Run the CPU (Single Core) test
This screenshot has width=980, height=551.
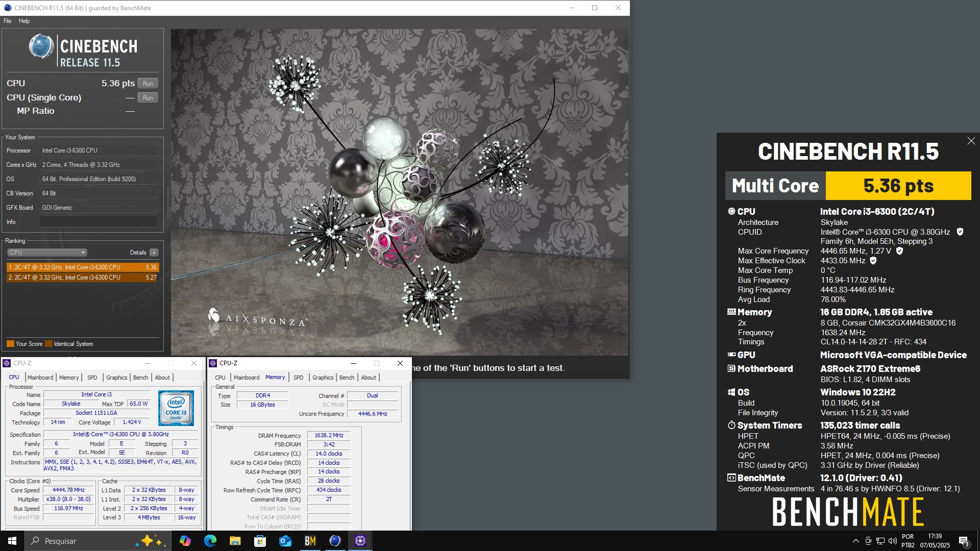148,98
